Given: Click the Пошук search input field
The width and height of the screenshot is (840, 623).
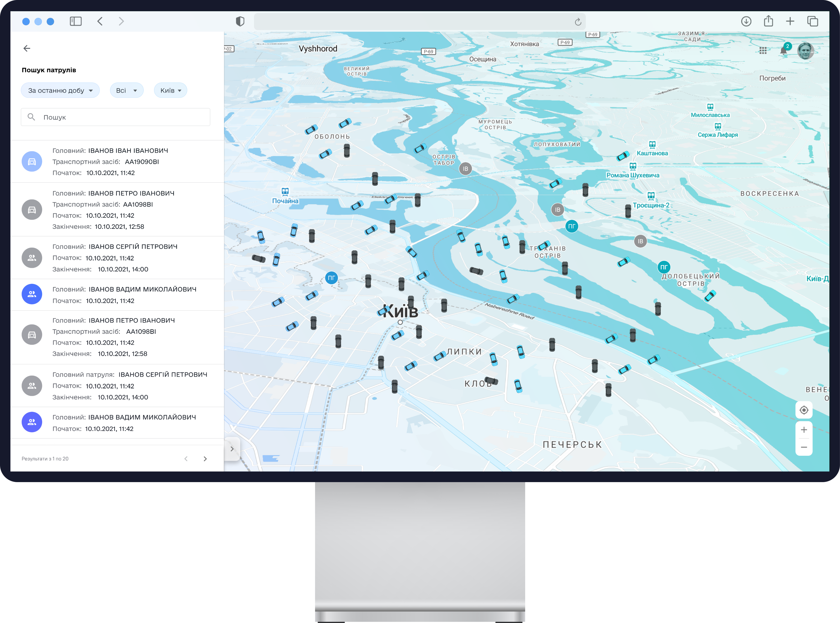Looking at the screenshot, I should 115,117.
